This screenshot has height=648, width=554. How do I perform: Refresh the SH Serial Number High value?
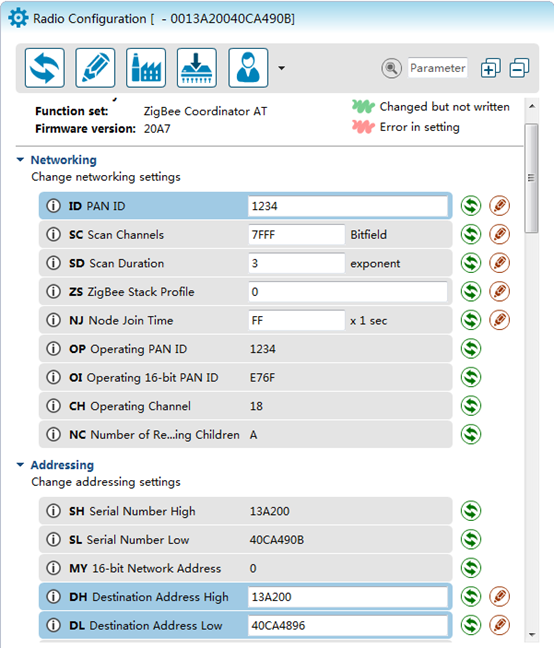[471, 511]
